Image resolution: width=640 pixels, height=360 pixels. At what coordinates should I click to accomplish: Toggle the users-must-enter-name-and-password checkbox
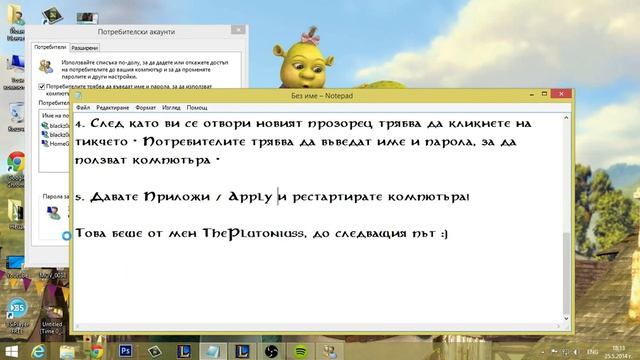[x=42, y=87]
